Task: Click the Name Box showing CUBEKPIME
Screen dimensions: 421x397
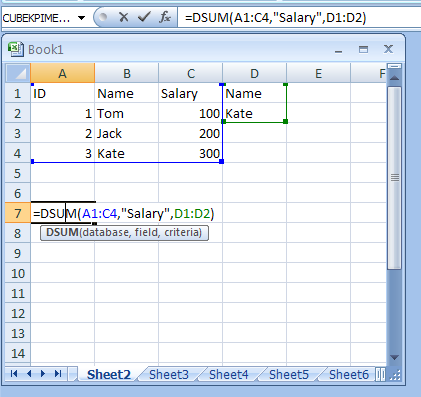Action: tap(37, 18)
